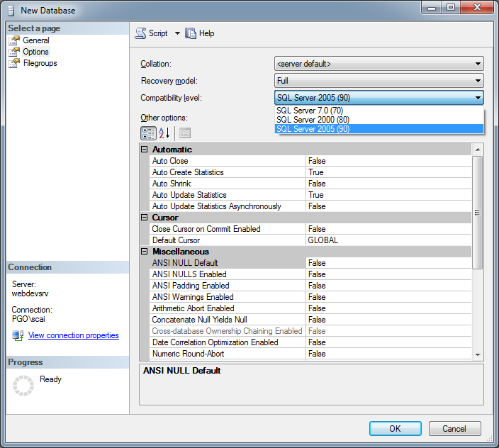This screenshot has width=499, height=448.
Task: Click the Options page icon
Action: coord(14,52)
